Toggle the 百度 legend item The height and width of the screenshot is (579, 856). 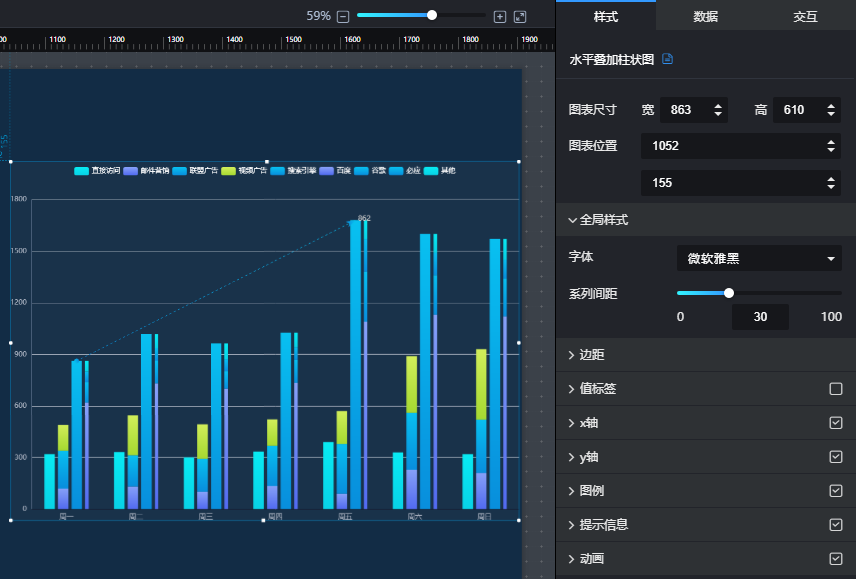tap(335, 171)
